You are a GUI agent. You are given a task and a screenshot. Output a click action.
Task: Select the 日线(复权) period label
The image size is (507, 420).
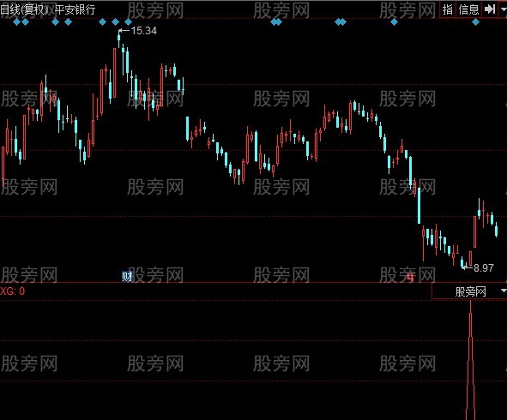tap(25, 9)
